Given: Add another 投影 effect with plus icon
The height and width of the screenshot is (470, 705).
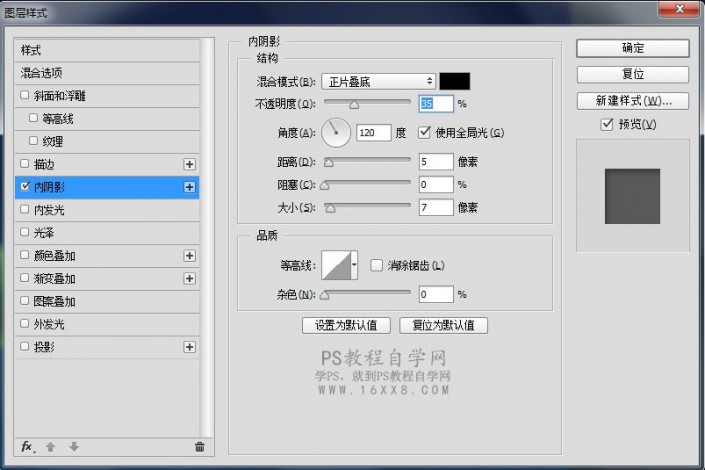Looking at the screenshot, I should pos(189,347).
